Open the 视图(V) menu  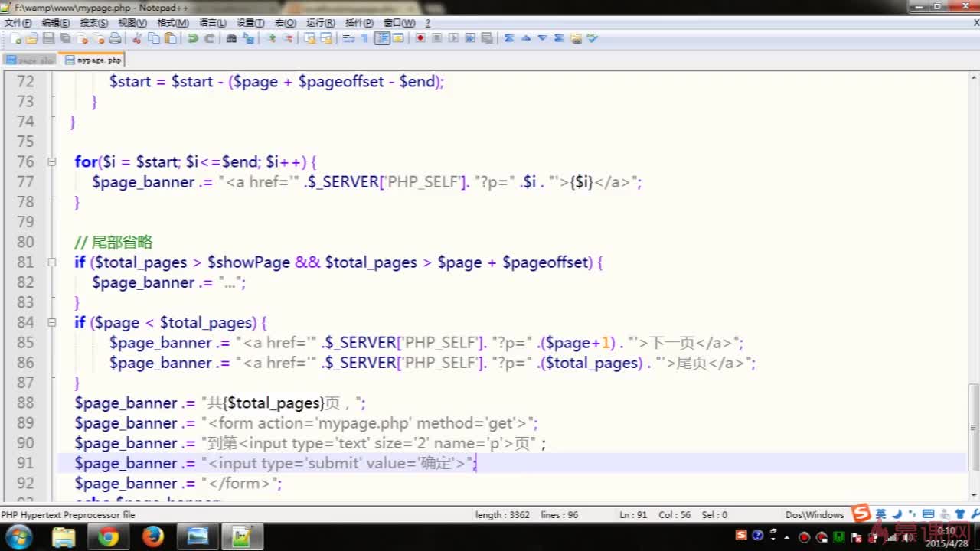click(x=132, y=23)
